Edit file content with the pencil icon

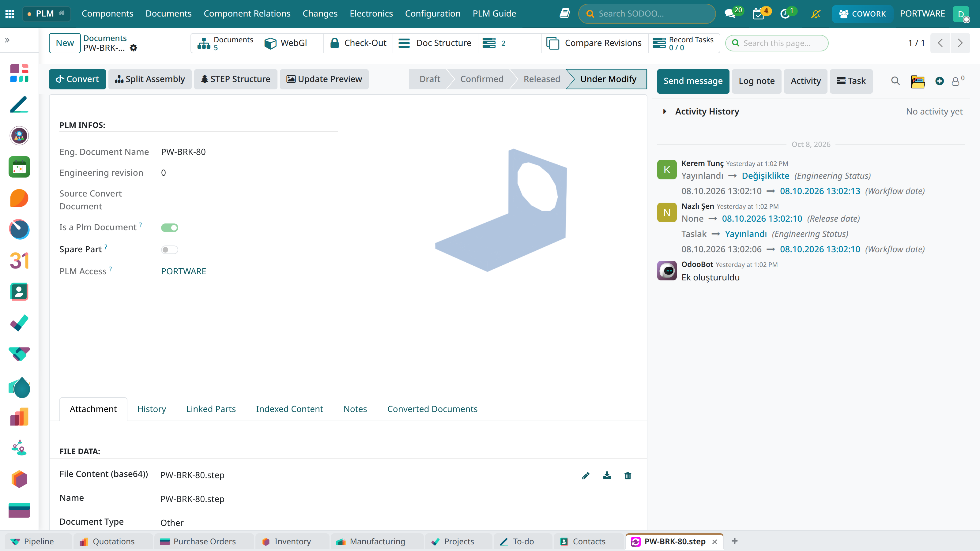586,475
